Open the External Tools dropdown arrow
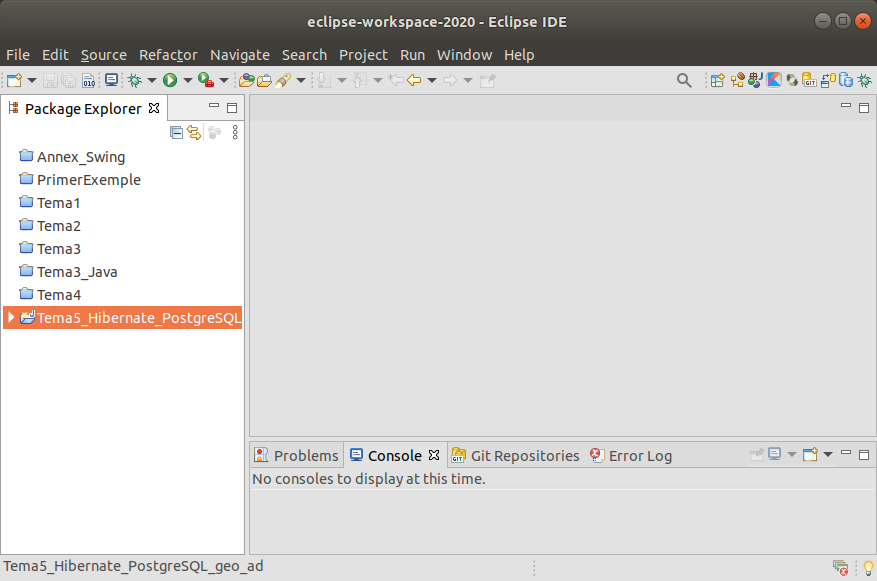 pos(224,81)
